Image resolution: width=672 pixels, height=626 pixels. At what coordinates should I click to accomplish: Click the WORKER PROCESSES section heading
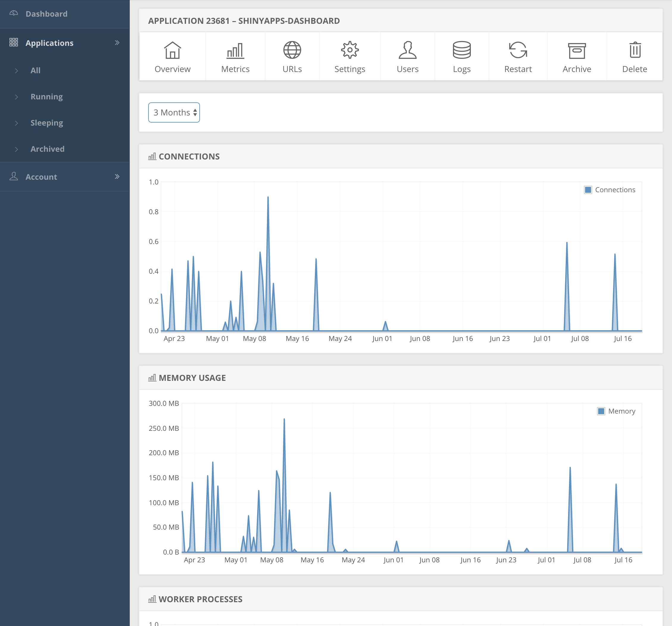(201, 599)
